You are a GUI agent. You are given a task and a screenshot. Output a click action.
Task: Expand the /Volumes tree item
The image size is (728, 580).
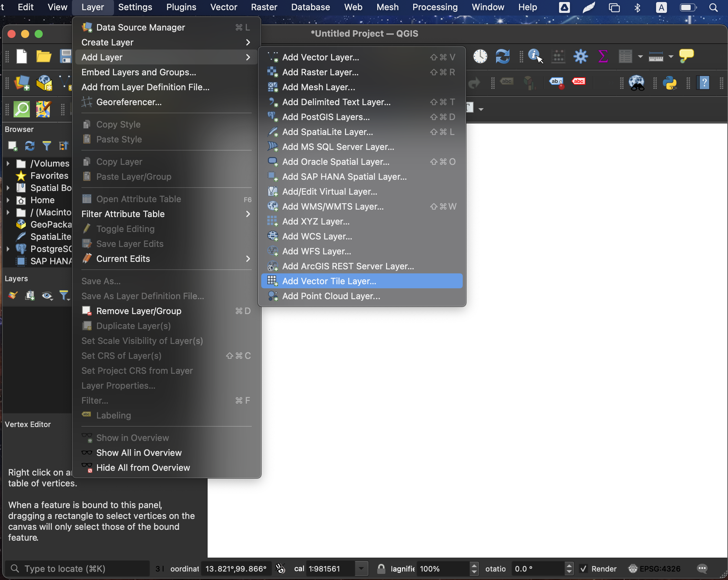[x=8, y=163]
